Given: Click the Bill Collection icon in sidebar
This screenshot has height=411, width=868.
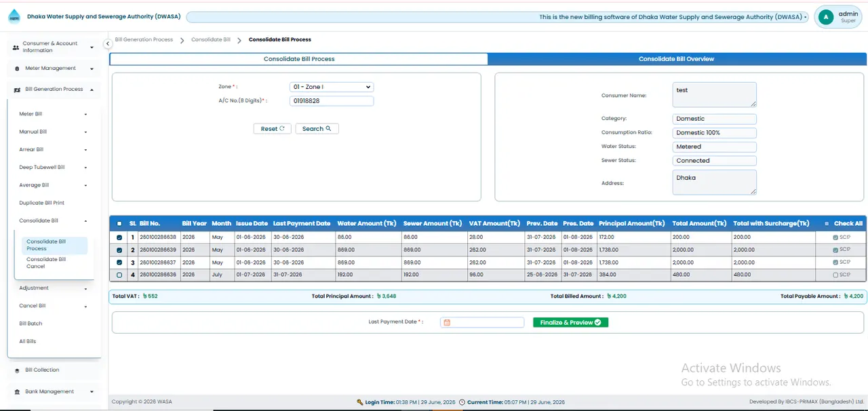Looking at the screenshot, I should [17, 370].
